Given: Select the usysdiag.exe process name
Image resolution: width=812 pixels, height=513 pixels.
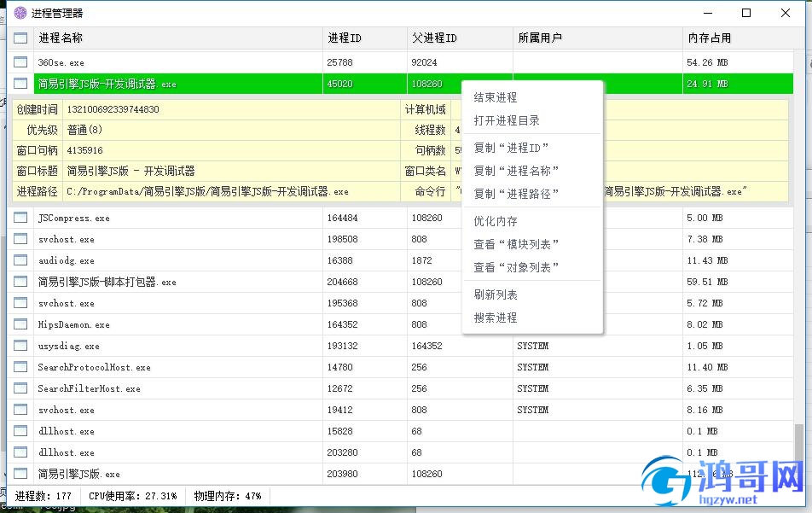Looking at the screenshot, I should tap(69, 346).
